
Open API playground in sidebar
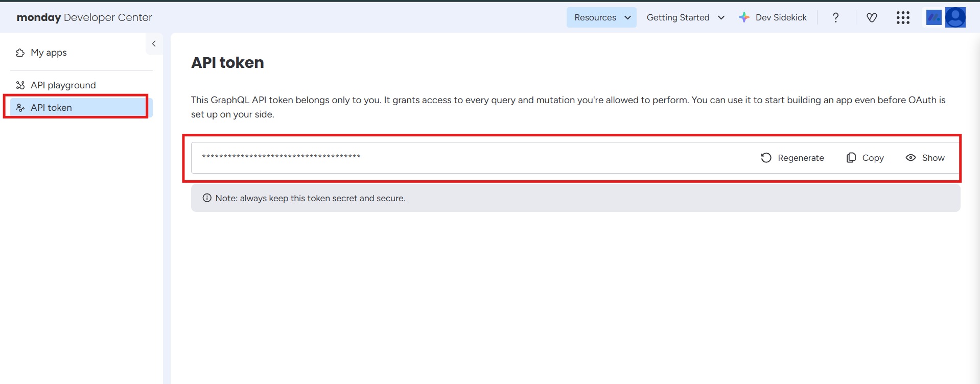click(x=63, y=85)
